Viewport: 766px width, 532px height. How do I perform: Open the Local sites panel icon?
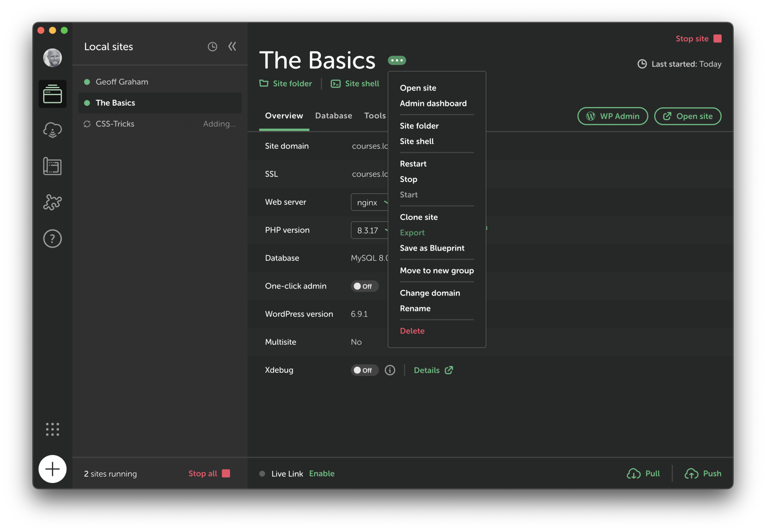point(52,94)
